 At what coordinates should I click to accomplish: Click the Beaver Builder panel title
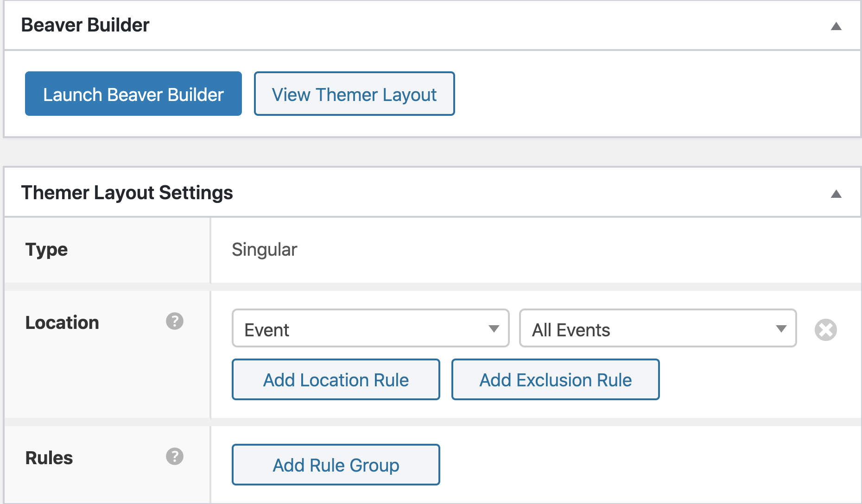point(85,25)
